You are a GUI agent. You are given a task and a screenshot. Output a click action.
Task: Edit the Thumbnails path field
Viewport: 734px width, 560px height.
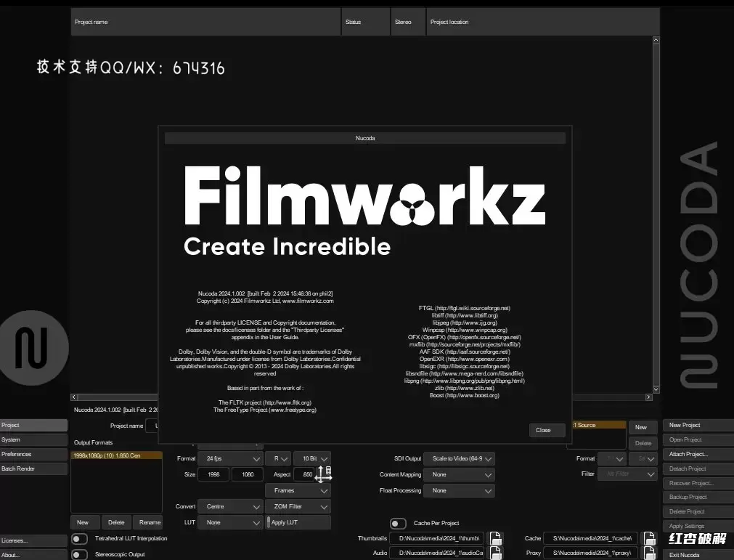439,538
